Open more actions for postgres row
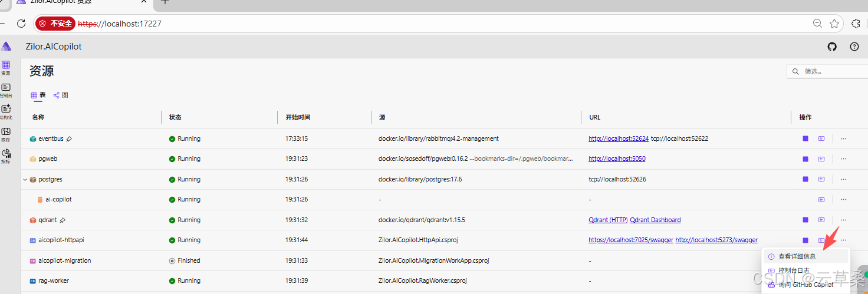The height and width of the screenshot is (294, 868). [x=843, y=179]
